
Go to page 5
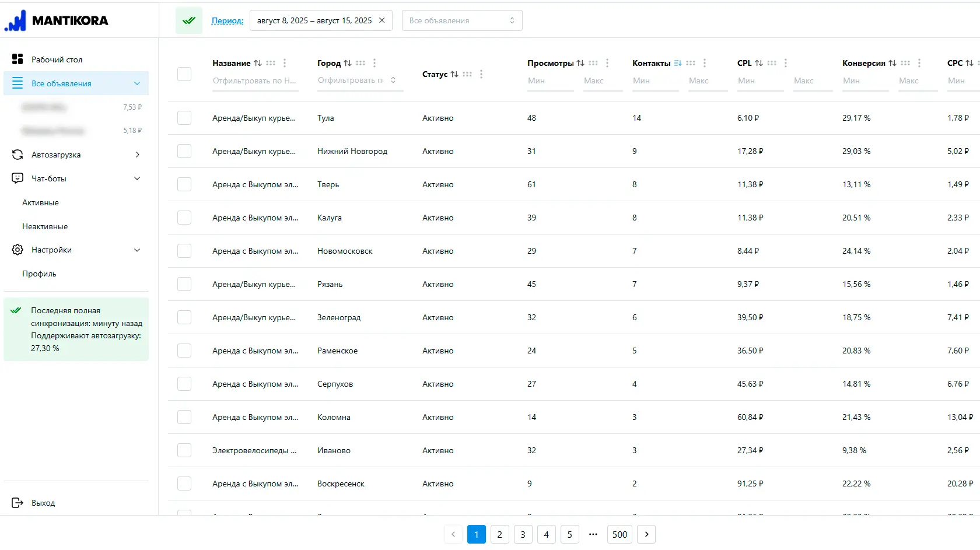570,534
